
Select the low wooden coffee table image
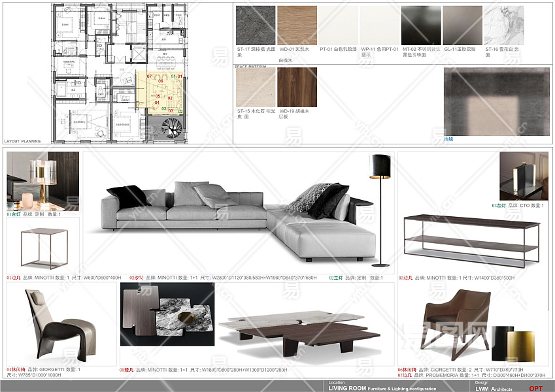[299, 328]
